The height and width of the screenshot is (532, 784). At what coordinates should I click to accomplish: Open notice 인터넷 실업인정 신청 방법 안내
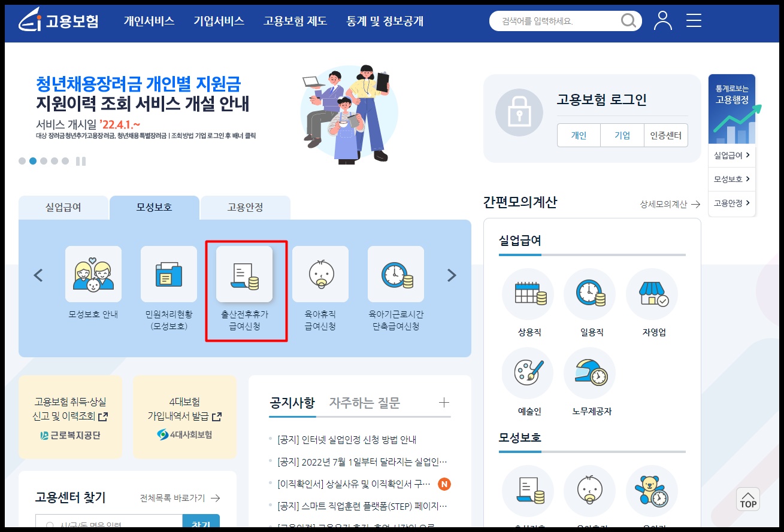tap(347, 439)
